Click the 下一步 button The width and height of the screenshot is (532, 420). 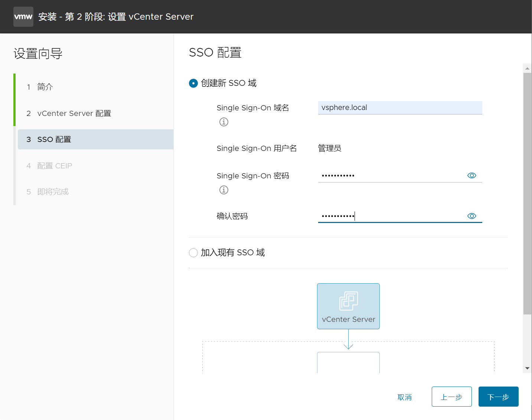point(498,397)
